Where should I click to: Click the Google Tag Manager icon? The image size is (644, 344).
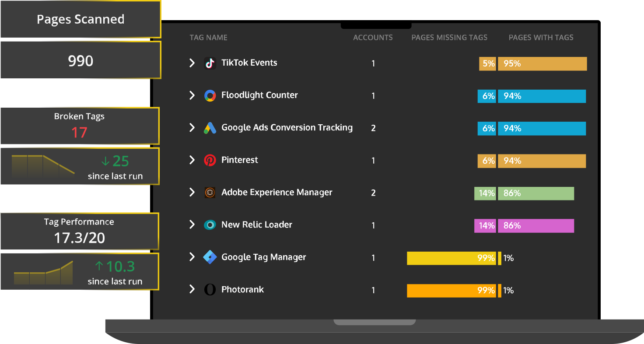click(210, 257)
